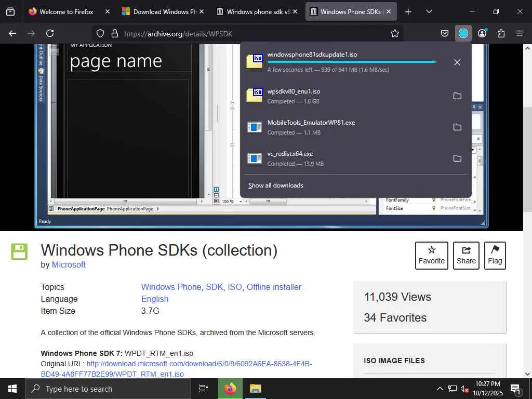Show vc_redist.x64.exe in folder

[x=457, y=158]
